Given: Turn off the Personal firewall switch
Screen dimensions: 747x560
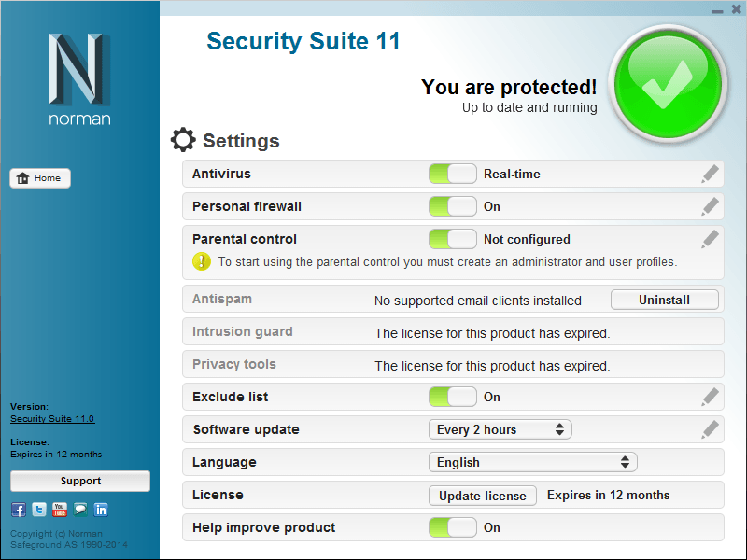Looking at the screenshot, I should tap(452, 206).
